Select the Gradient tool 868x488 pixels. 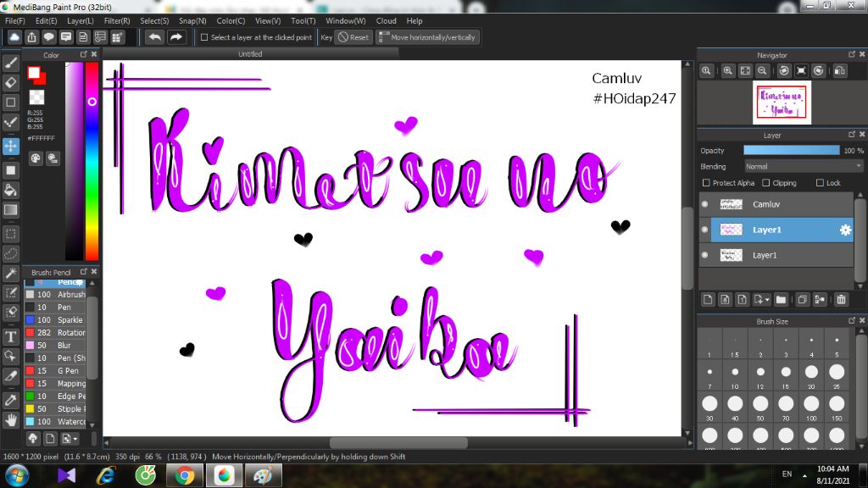[10, 210]
